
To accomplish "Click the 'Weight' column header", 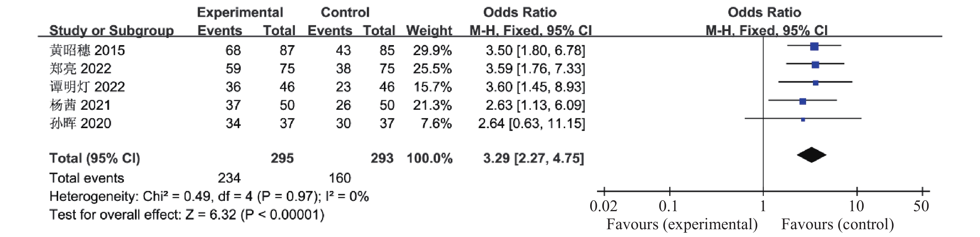I will [429, 30].
